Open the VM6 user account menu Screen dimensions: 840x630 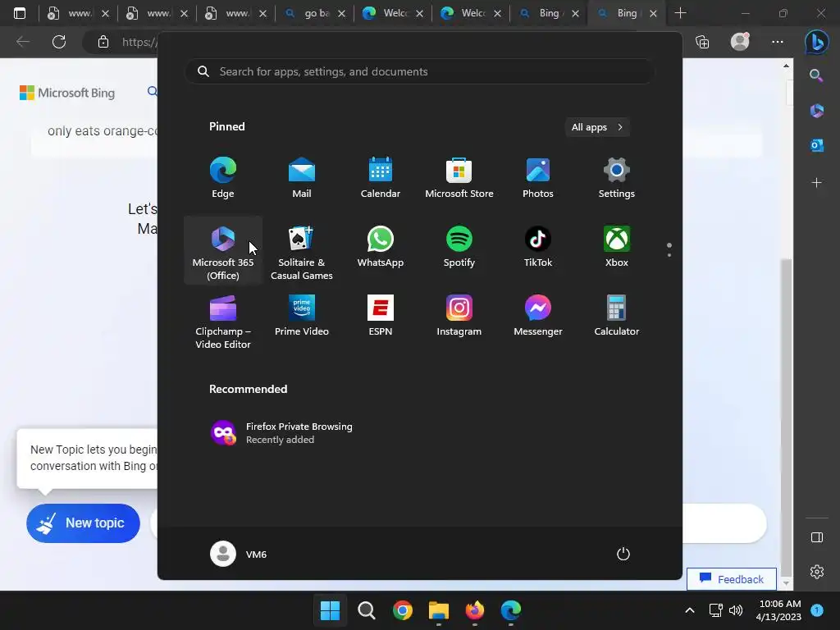pos(239,554)
